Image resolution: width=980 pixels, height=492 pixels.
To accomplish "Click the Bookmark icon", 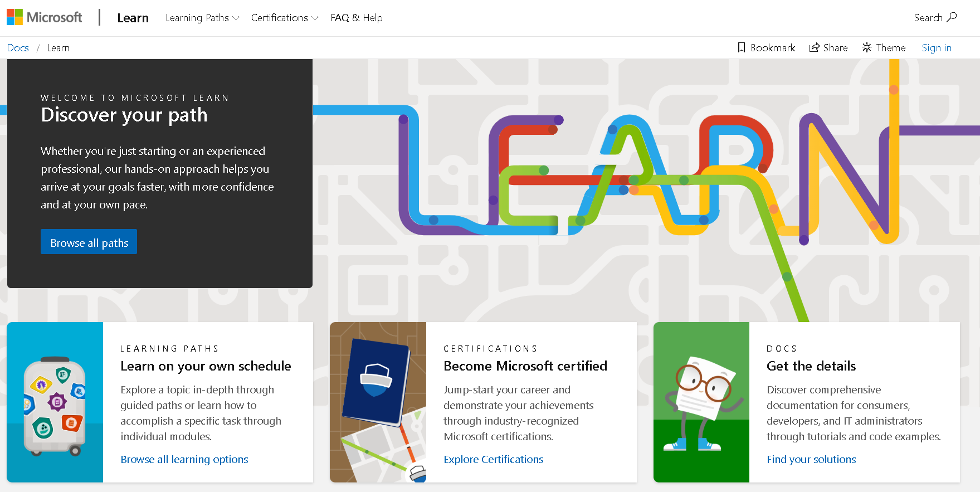I will (x=741, y=47).
